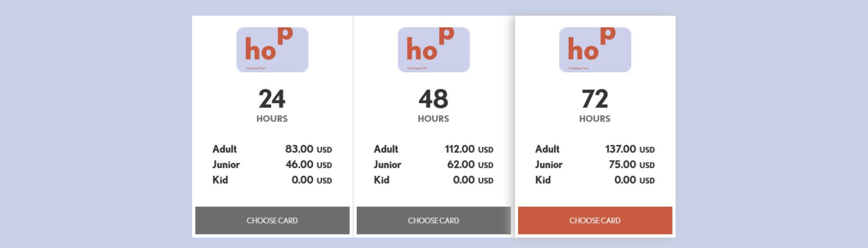Click the 137.00 USD adult price
868x248 pixels.
coord(630,149)
